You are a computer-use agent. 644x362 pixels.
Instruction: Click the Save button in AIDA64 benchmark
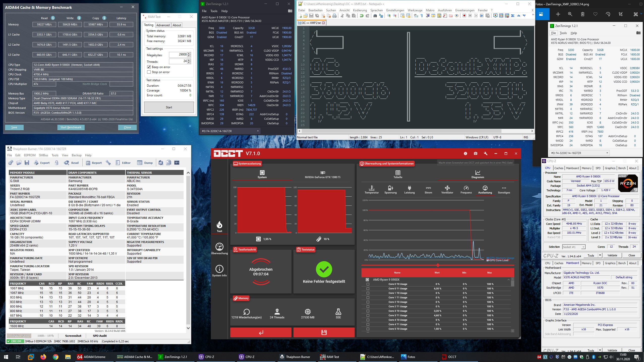click(14, 127)
